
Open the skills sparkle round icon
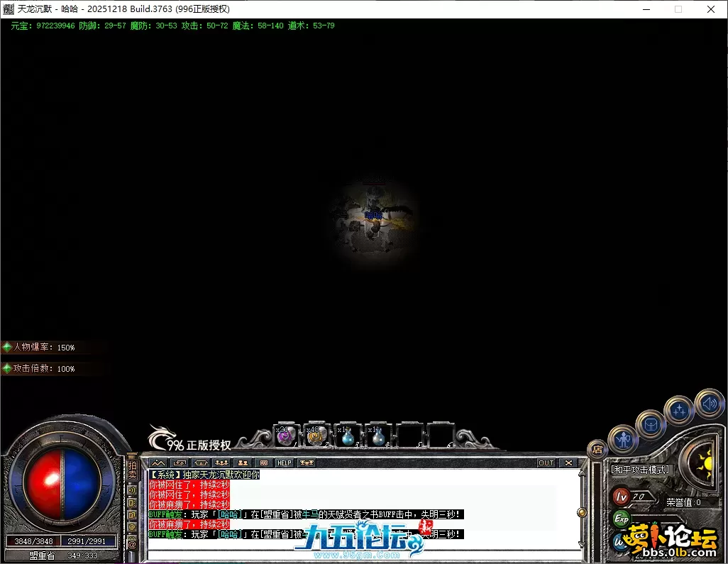tap(679, 410)
